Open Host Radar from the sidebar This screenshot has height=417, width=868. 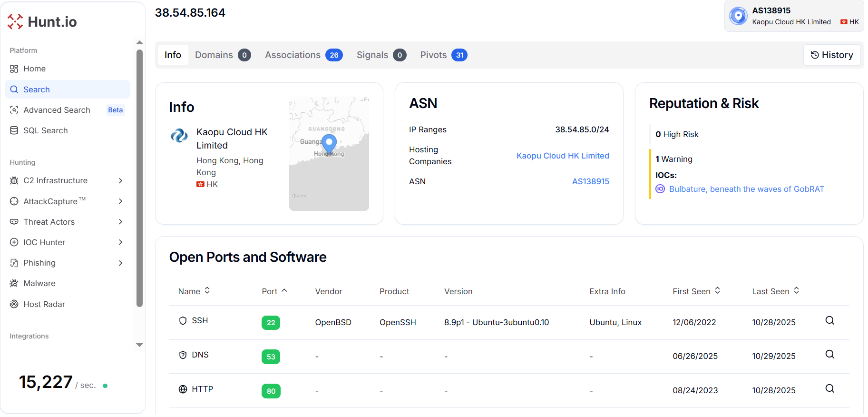coord(44,304)
